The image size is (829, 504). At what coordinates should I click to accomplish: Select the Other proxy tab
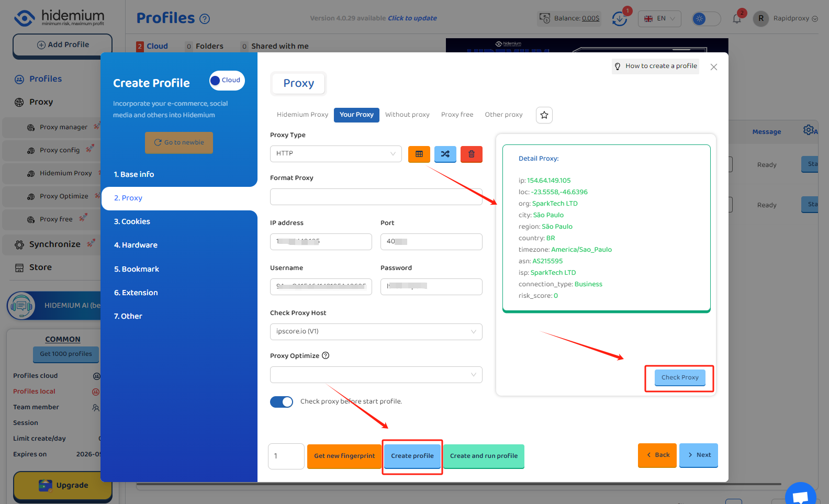(503, 115)
